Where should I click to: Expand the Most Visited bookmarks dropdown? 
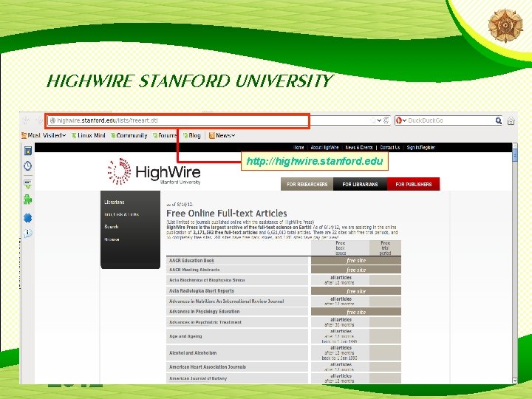pos(44,135)
